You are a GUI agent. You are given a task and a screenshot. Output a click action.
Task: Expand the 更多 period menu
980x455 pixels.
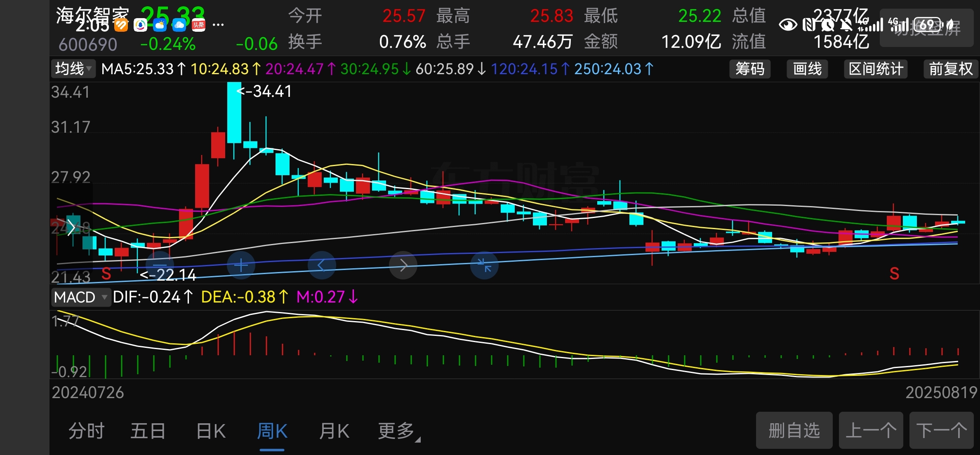click(x=399, y=431)
